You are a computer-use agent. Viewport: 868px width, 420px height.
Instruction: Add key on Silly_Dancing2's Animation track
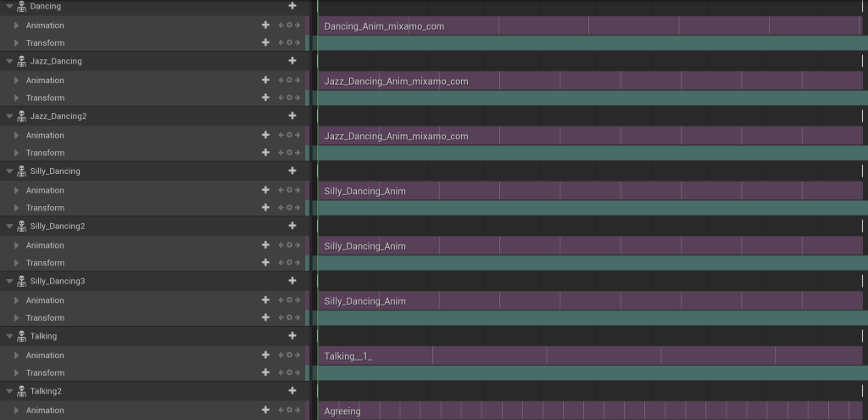pos(289,245)
